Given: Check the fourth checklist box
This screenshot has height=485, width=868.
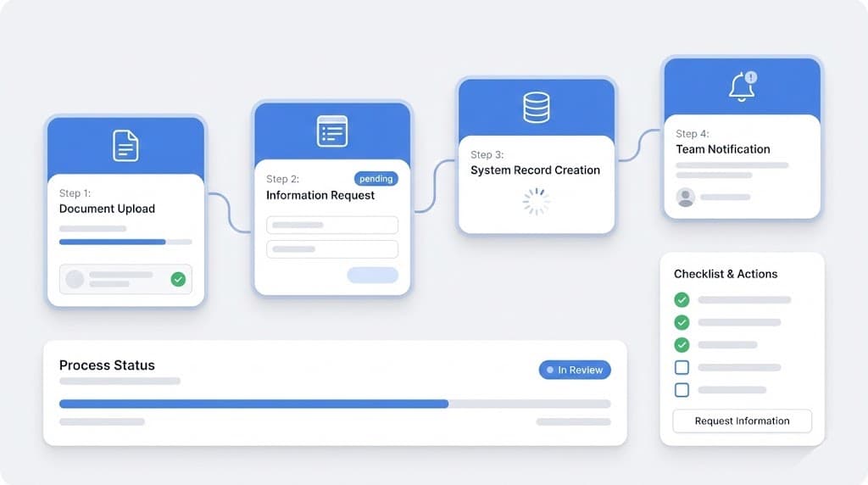Looking at the screenshot, I should tap(682, 367).
